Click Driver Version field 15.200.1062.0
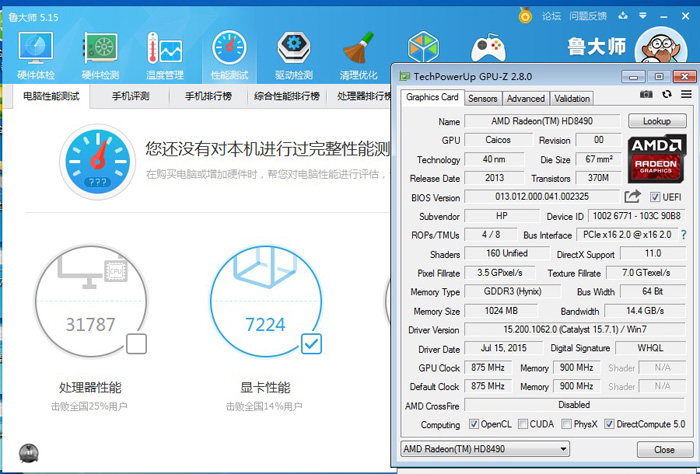 575,329
